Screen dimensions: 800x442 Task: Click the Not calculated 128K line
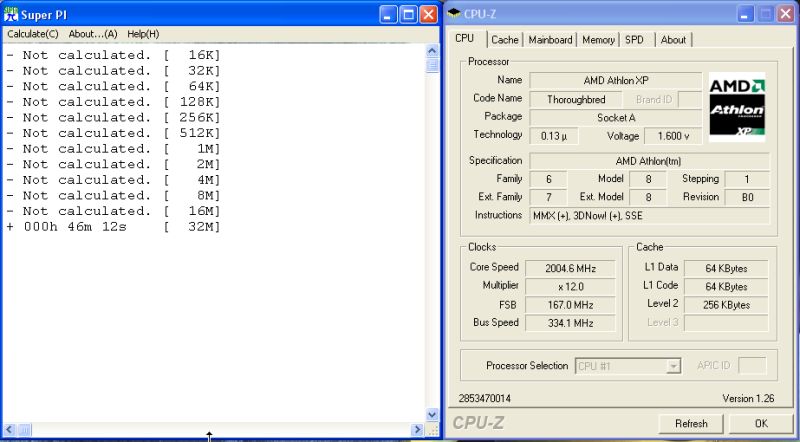pyautogui.click(x=113, y=102)
